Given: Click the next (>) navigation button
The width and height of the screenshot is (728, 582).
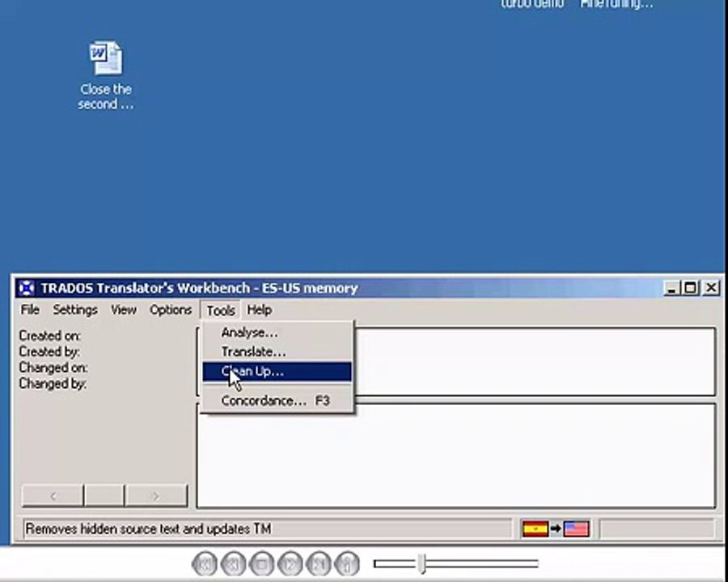Looking at the screenshot, I should coord(156,496).
